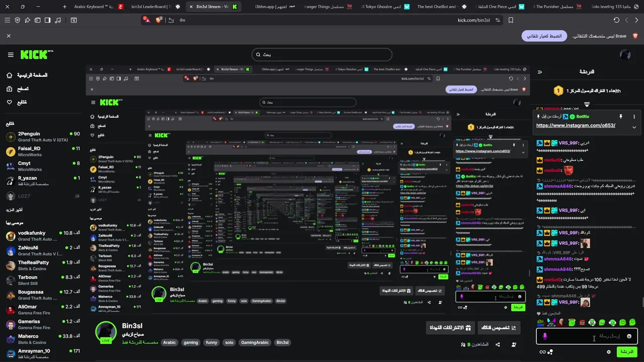This screenshot has width=644, height=362.
Task: Click the infinity icon below chat
Action: tap(542, 352)
